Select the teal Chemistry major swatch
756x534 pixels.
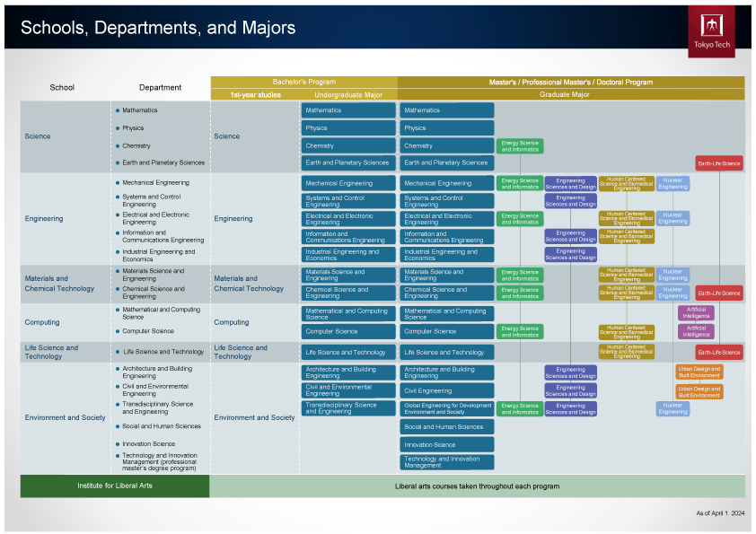(347, 144)
